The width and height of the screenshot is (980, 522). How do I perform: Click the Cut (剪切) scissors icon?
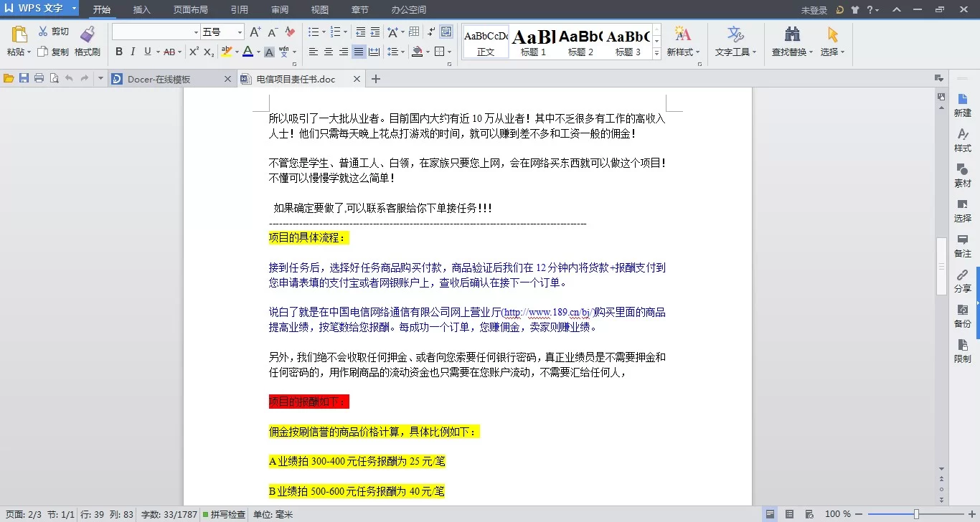click(x=43, y=32)
